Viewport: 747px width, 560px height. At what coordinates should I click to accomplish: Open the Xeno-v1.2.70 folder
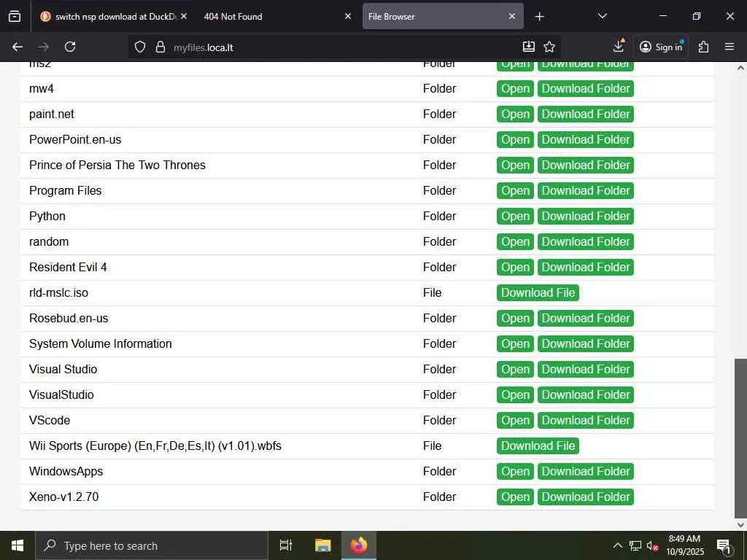(515, 497)
